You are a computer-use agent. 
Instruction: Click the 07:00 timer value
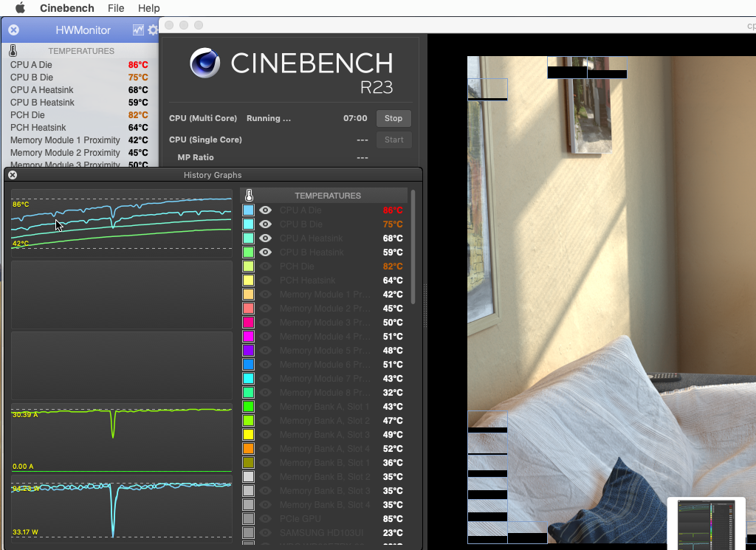(x=355, y=118)
